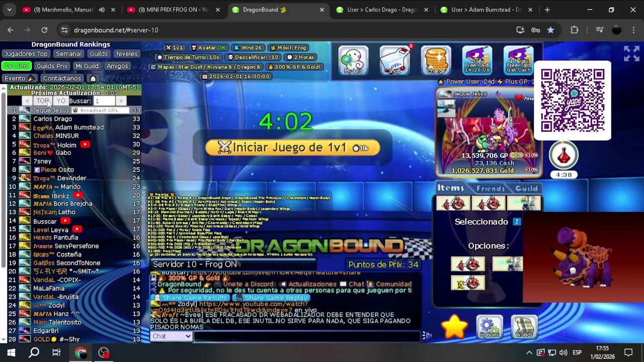Show hidden system tray icons
The width and height of the screenshot is (644, 362).
coord(529,352)
